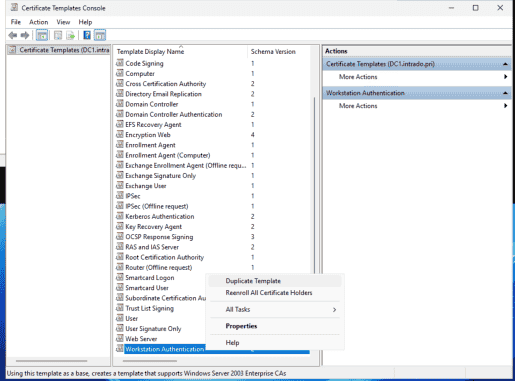
Task: Select the Router (Offline request) row
Action: point(212,267)
